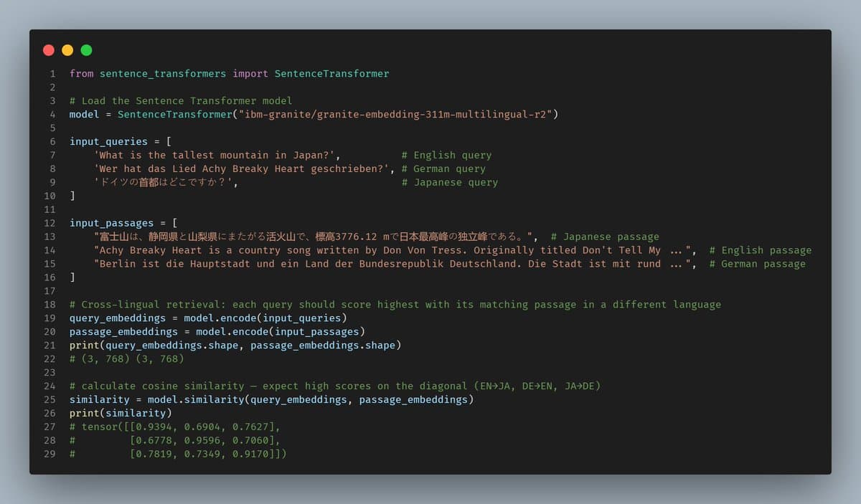Click the '# English query' comment

(446, 155)
